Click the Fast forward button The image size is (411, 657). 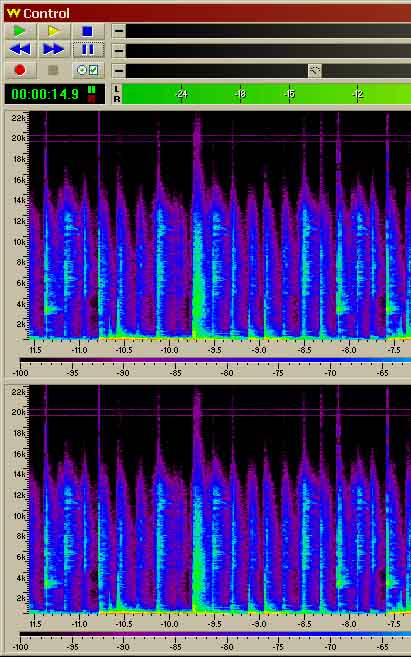(54, 50)
